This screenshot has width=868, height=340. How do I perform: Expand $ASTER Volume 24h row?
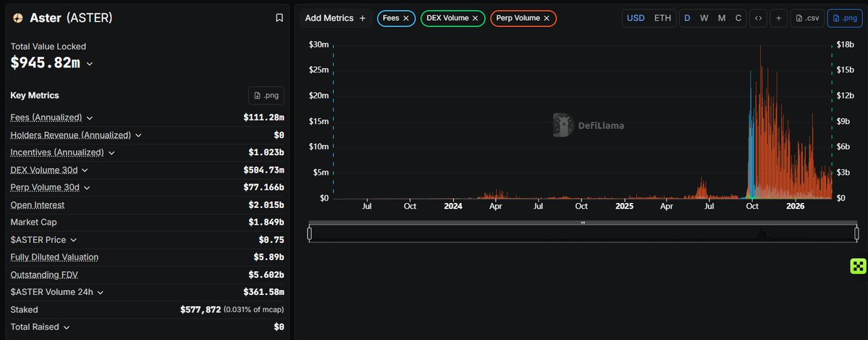click(100, 292)
